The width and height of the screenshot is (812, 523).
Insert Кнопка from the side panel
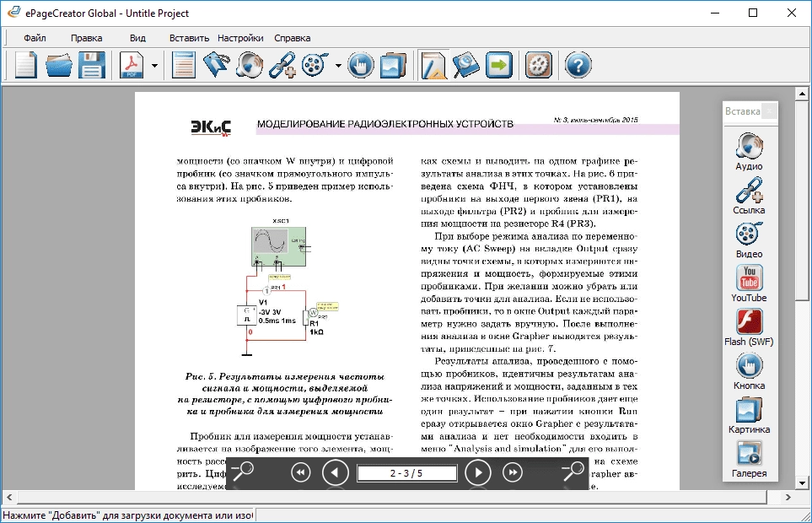coord(749,371)
